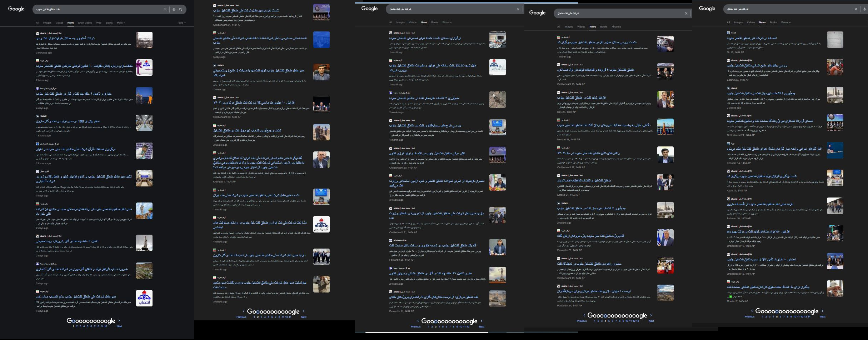Screen dimensions: 868x340
Task: Click the Google logo in the rightmost page
Action: [x=707, y=9]
